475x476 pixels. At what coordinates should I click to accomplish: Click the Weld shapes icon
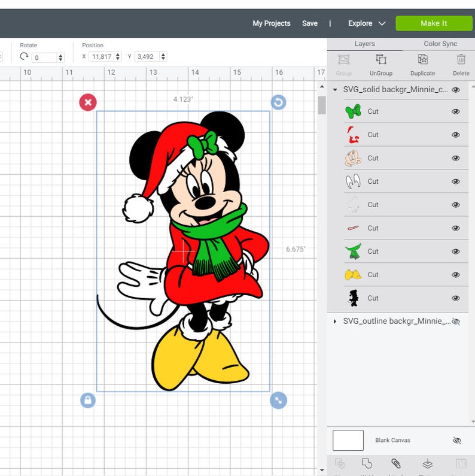[367, 463]
